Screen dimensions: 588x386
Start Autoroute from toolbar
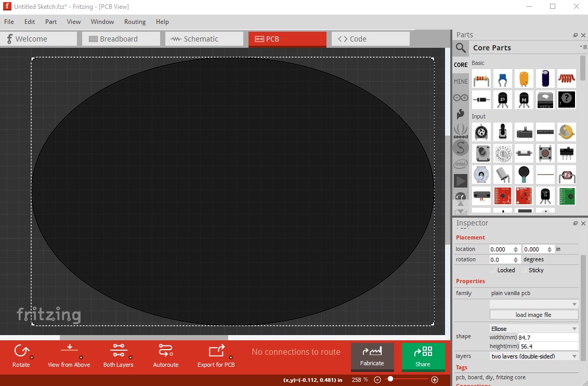pyautogui.click(x=166, y=356)
